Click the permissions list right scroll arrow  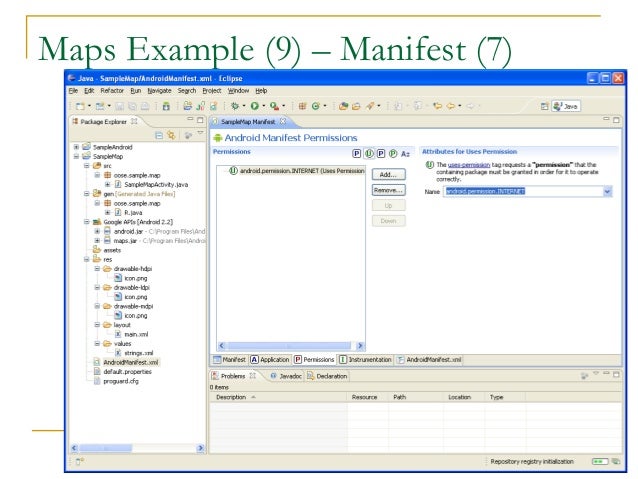click(x=360, y=346)
